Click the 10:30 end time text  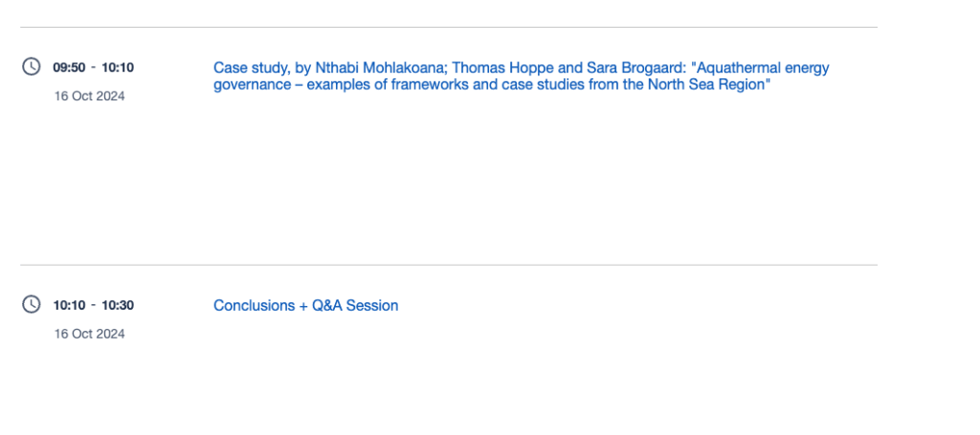(118, 305)
